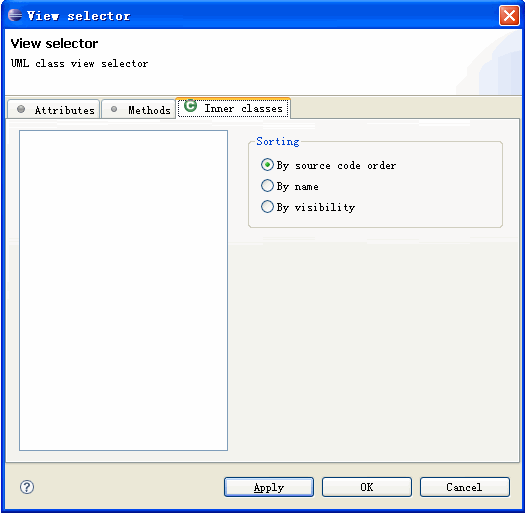The width and height of the screenshot is (525, 513).
Task: Click the Eclipse icon in the title bar
Action: (15, 15)
